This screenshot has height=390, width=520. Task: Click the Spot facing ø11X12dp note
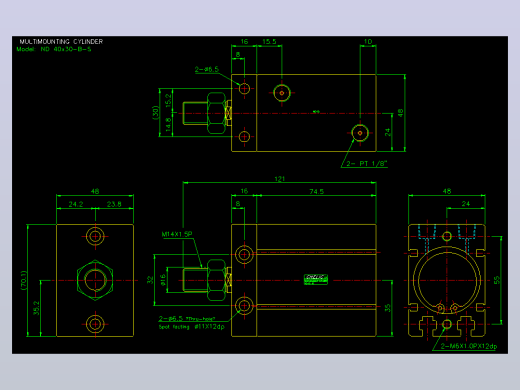[192, 327]
